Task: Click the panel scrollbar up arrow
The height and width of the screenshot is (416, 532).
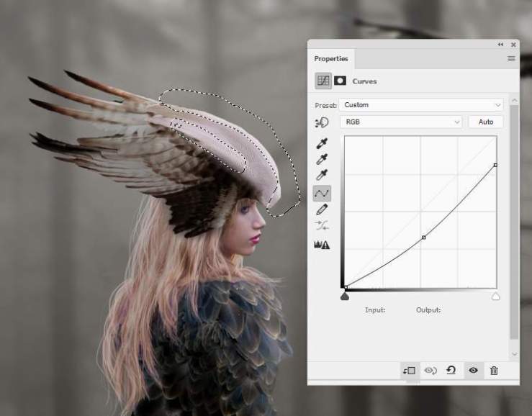Action: (514, 101)
